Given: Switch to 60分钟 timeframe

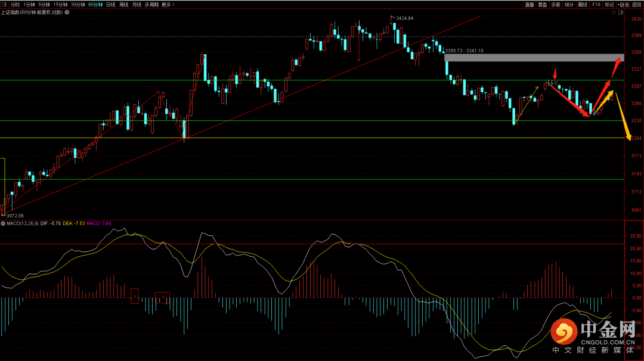Looking at the screenshot, I should coord(95,4).
